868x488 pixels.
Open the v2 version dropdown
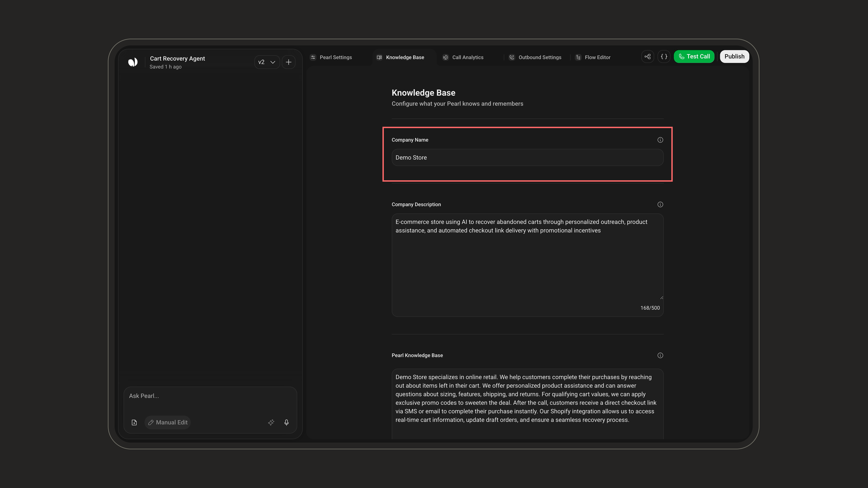pos(267,62)
